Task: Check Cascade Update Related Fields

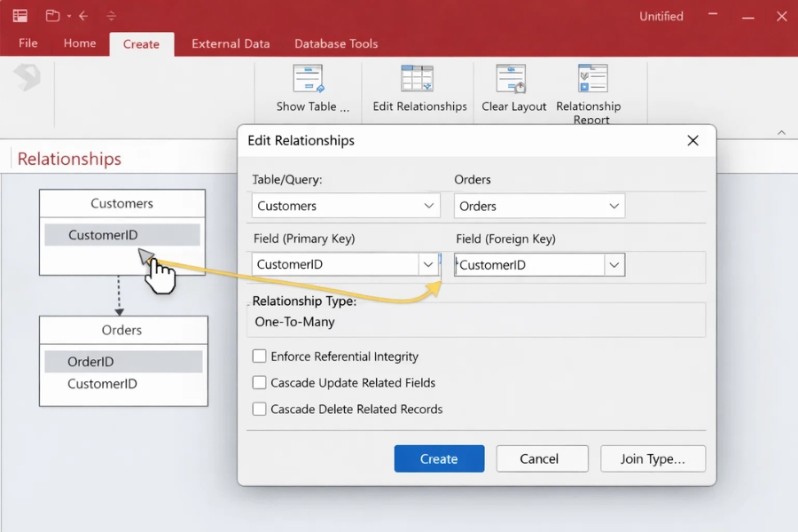Action: pyautogui.click(x=260, y=383)
